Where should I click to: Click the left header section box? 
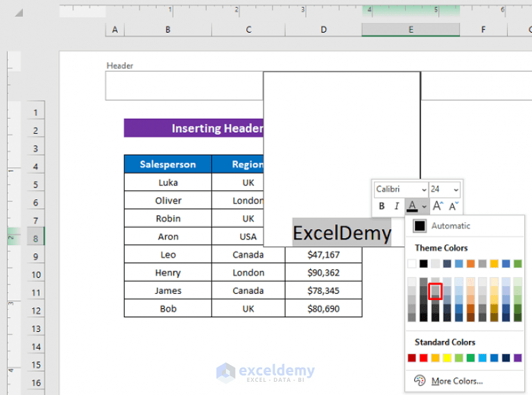pyautogui.click(x=185, y=85)
